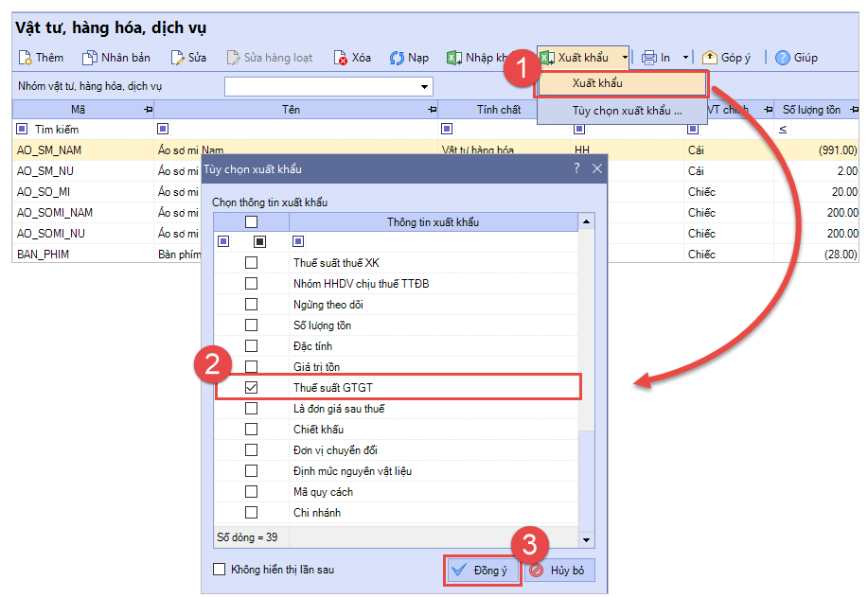Click the Thêm (Add) toolbar icon
The width and height of the screenshot is (868, 598).
click(x=25, y=58)
